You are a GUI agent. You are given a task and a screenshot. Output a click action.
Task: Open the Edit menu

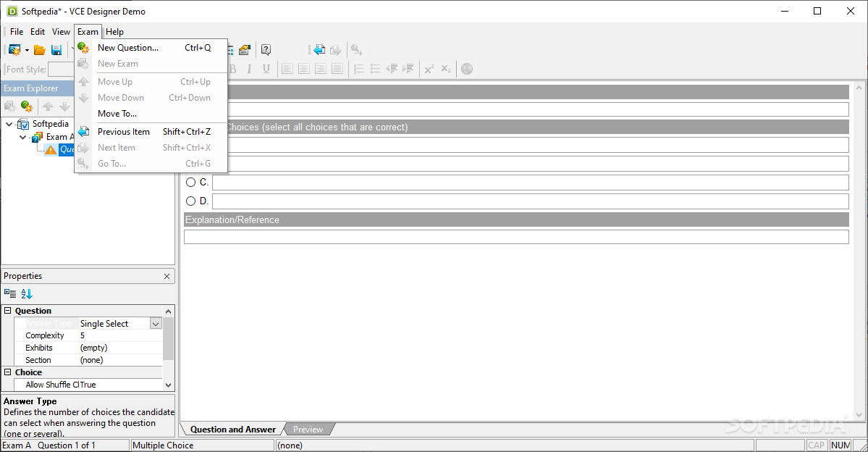click(x=38, y=32)
